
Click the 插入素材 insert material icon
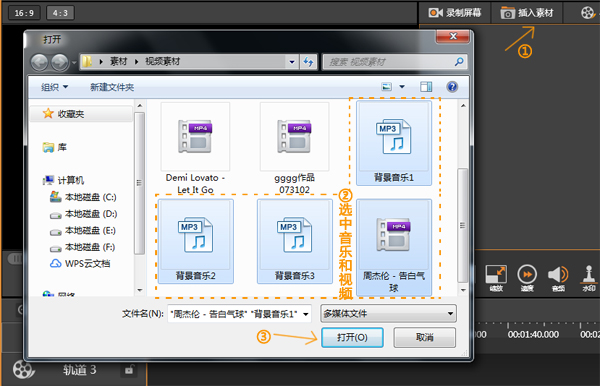point(508,13)
